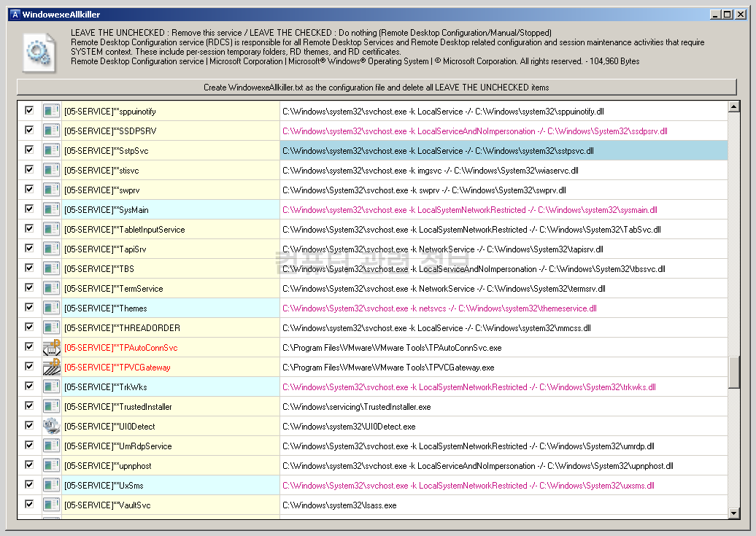This screenshot has height=536, width=756.
Task: Uncheck the TermService checkbox
Action: pyautogui.click(x=29, y=288)
